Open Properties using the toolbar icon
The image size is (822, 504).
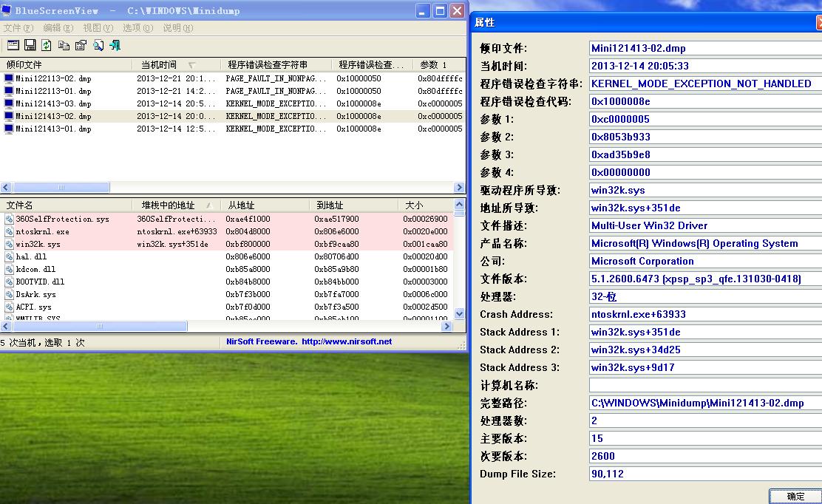(x=81, y=45)
